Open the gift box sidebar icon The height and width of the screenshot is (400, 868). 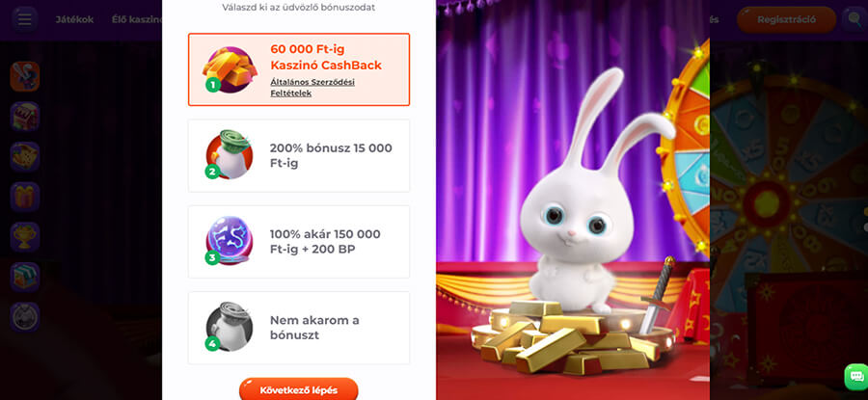[x=25, y=197]
